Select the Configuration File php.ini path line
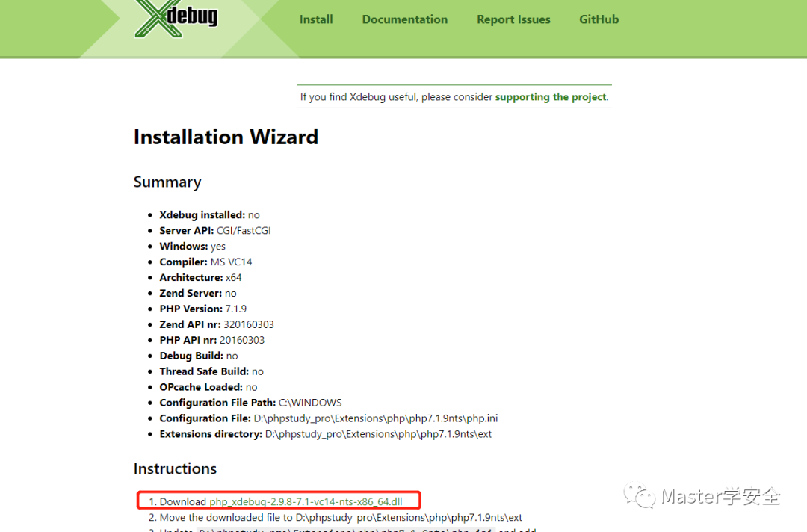807x532 pixels. [x=329, y=418]
